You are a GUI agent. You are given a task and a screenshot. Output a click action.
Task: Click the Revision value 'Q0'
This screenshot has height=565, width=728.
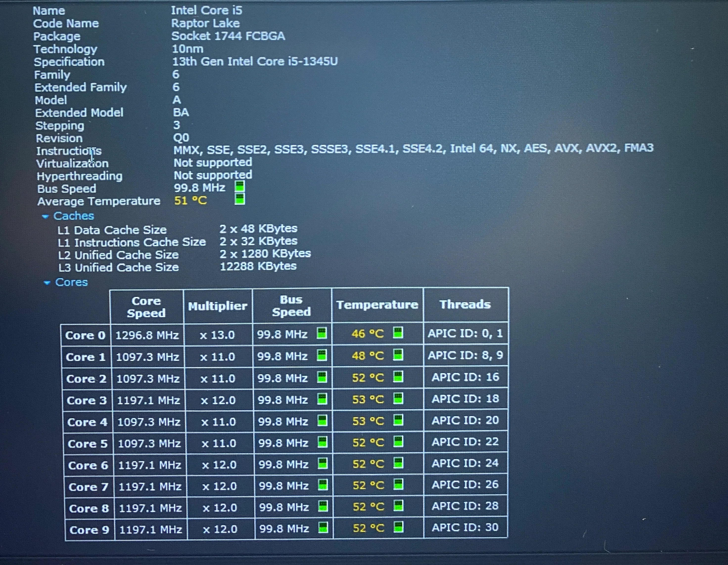pos(181,138)
